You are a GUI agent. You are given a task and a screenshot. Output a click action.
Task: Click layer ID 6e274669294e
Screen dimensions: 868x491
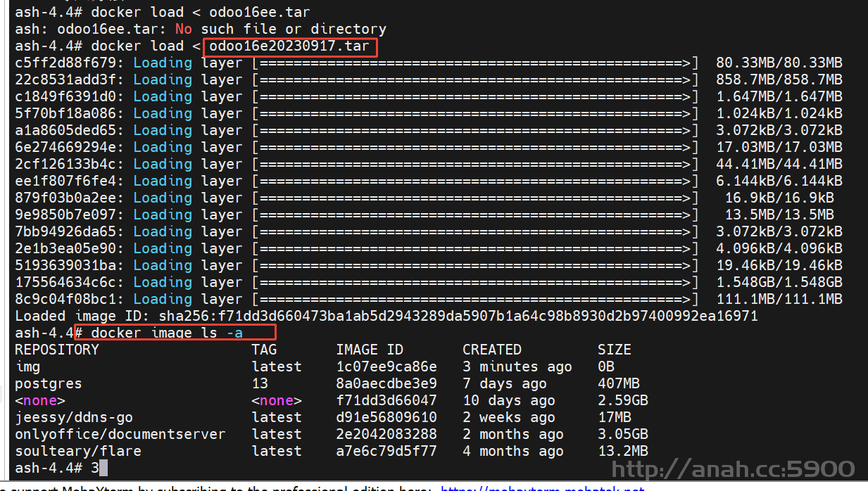pyautogui.click(x=65, y=148)
